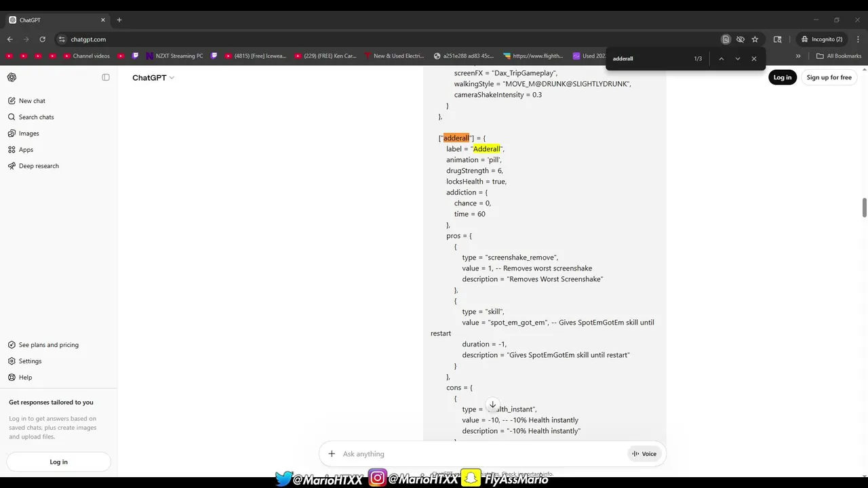Image resolution: width=868 pixels, height=488 pixels.
Task: Click the 'cameraShakeIntensity = 0.3' line
Action: (x=498, y=95)
